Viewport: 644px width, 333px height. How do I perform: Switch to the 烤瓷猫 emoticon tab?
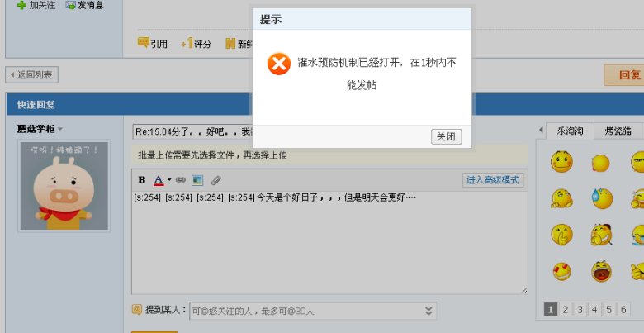click(x=618, y=131)
